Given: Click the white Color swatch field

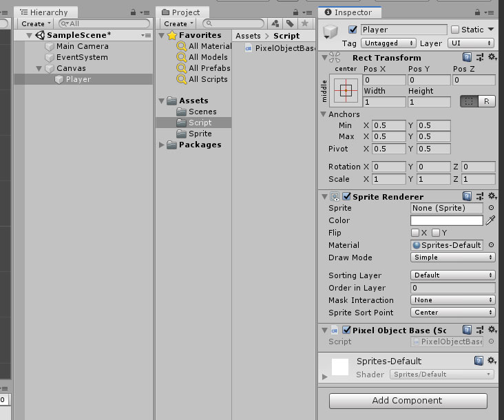Looking at the screenshot, I should (x=447, y=220).
